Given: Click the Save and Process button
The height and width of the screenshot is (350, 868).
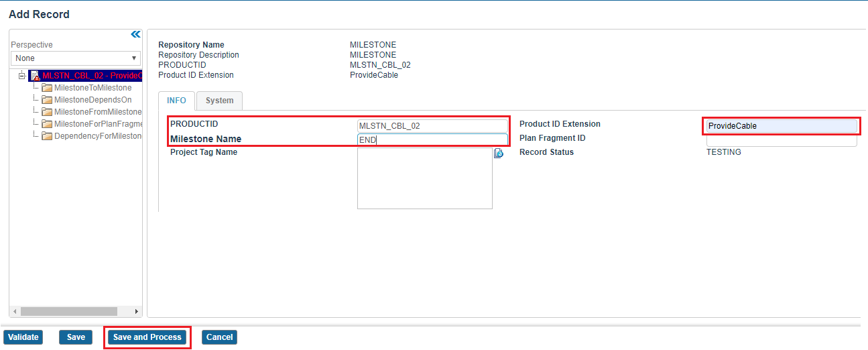Looking at the screenshot, I should click(147, 337).
